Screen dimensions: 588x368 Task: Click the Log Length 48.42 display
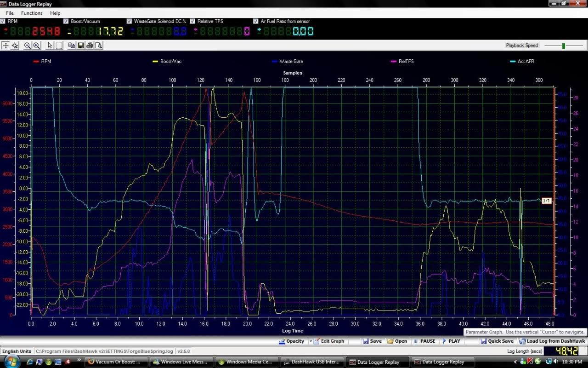(x=560, y=351)
